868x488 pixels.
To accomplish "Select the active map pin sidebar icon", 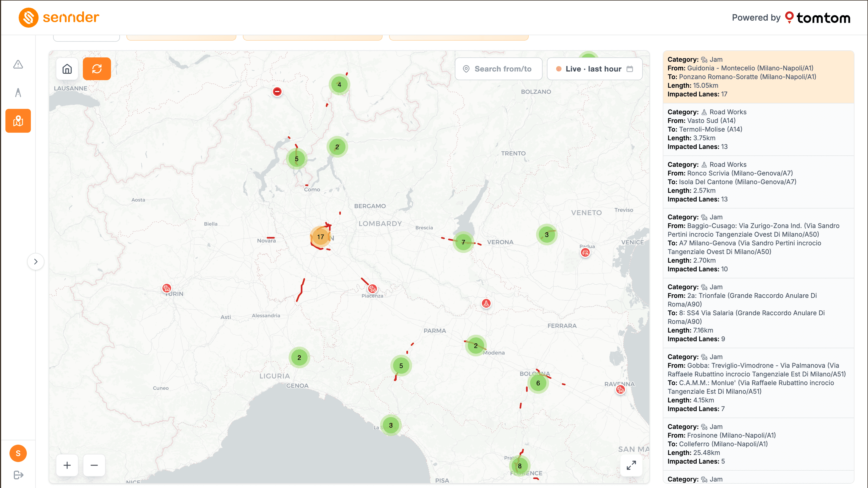I will coord(18,121).
